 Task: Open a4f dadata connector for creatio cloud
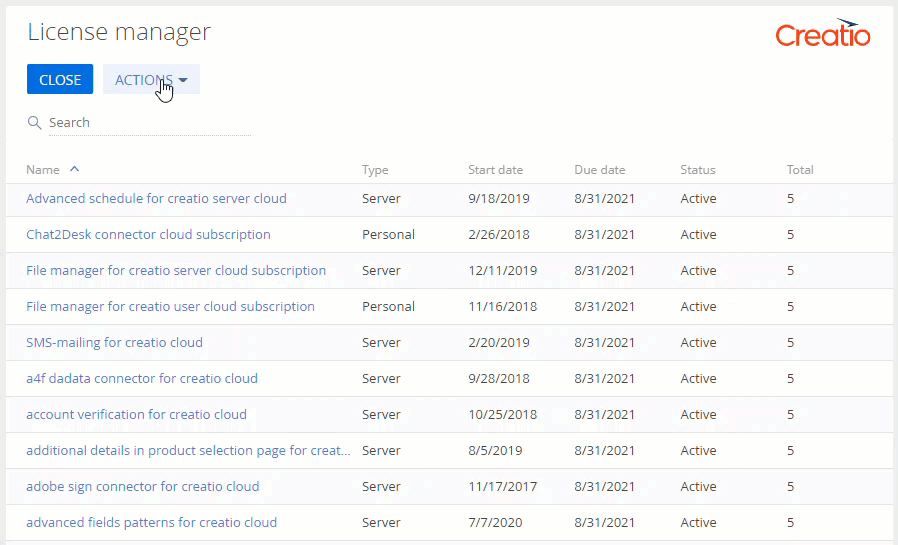click(142, 379)
